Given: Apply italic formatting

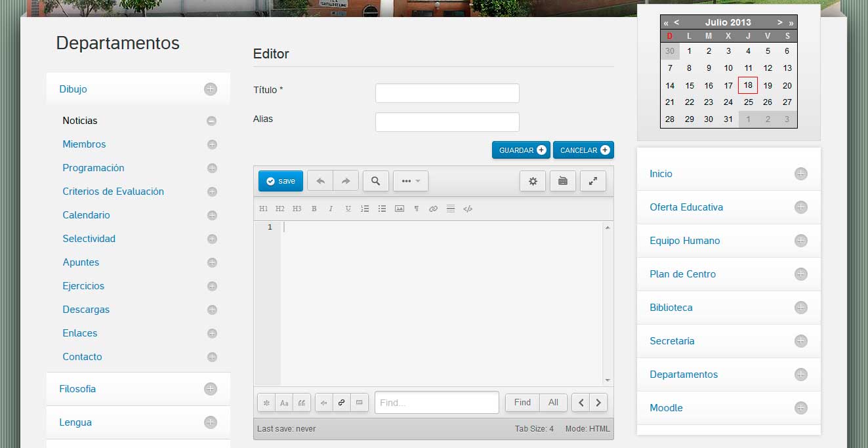Looking at the screenshot, I should coord(331,209).
